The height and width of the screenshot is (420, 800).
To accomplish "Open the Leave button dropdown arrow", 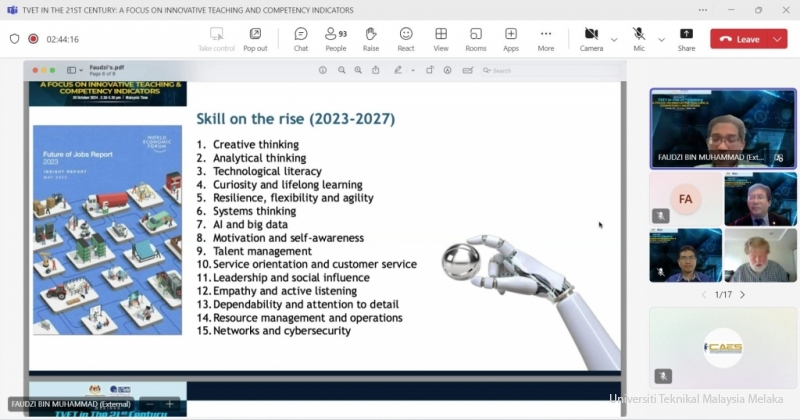I will tap(778, 39).
